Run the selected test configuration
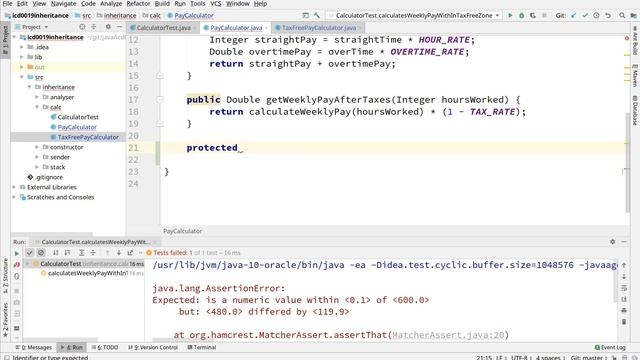 [510, 16]
